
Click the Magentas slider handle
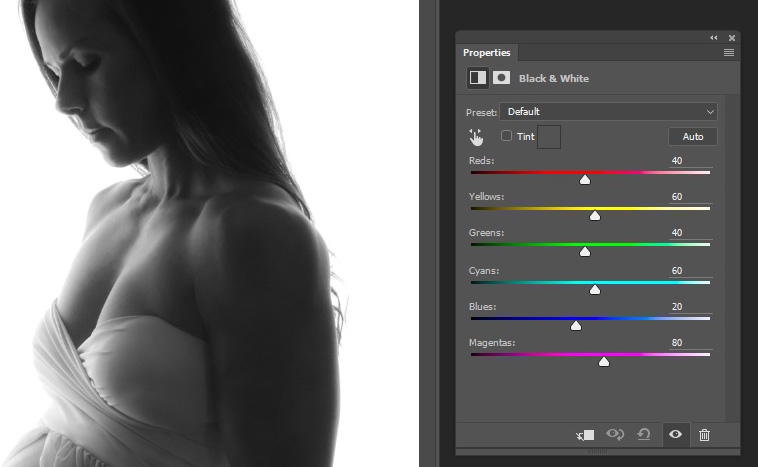(604, 362)
